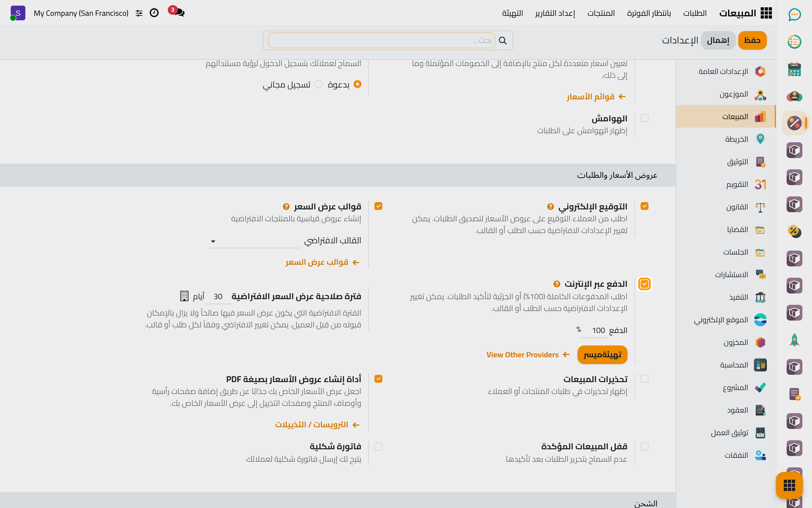The width and height of the screenshot is (812, 508).
Task: Select الإعدادات العامة in settings sidebar
Action: click(726, 71)
